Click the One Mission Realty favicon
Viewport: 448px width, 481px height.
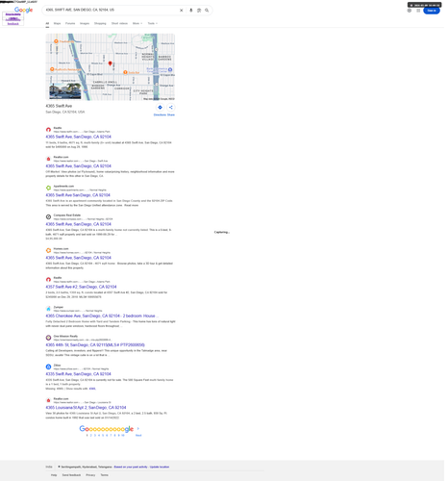[x=48, y=338]
